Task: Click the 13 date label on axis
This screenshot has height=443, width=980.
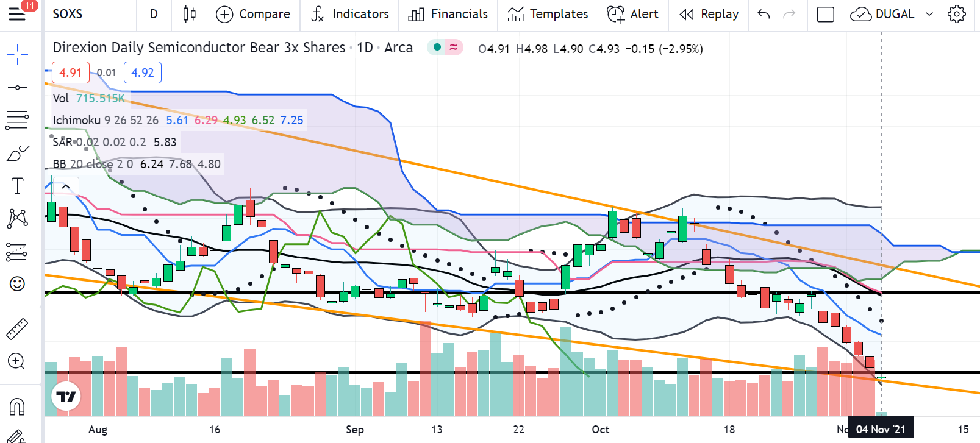Action: click(x=437, y=430)
